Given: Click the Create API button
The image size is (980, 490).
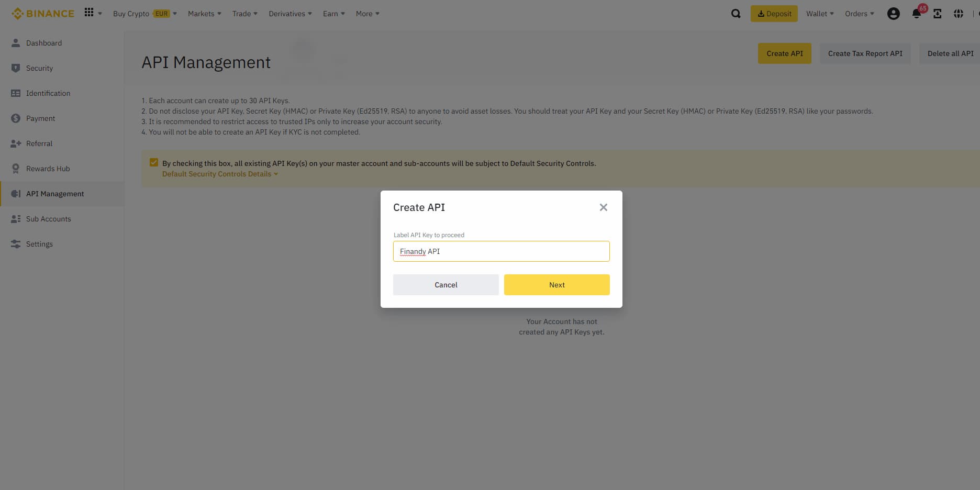Looking at the screenshot, I should [x=785, y=53].
